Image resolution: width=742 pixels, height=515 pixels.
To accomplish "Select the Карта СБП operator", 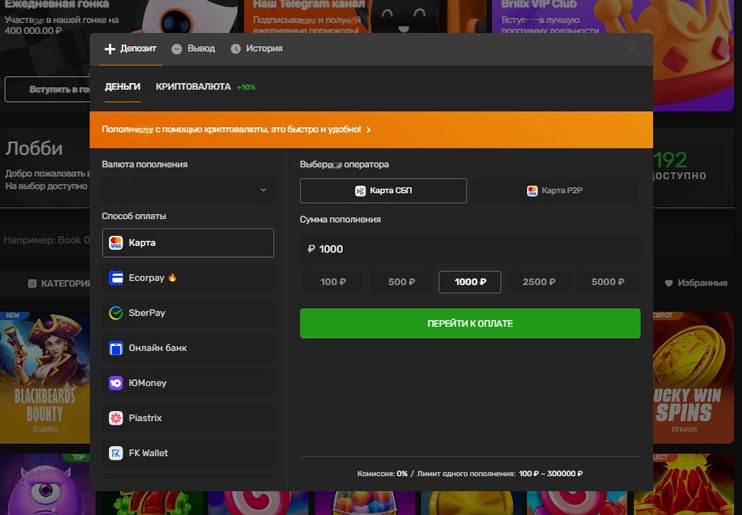I will click(x=383, y=191).
